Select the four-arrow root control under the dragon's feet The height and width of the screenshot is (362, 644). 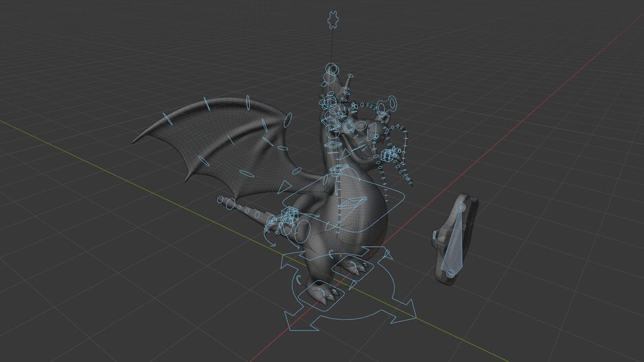pyautogui.click(x=349, y=289)
